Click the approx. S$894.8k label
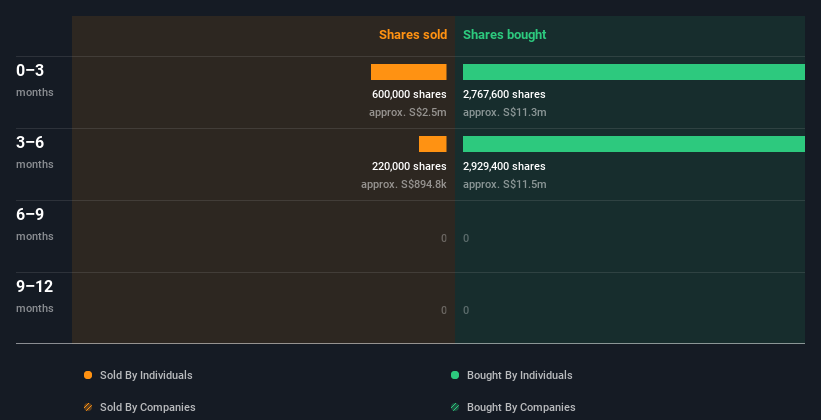Viewport: 821px width, 420px height. 404,184
